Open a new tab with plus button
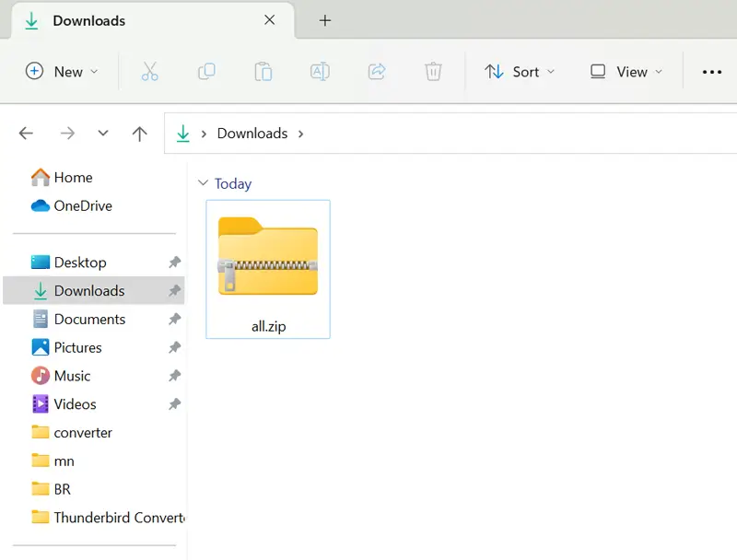Screen dimensions: 737x560 coord(324,20)
